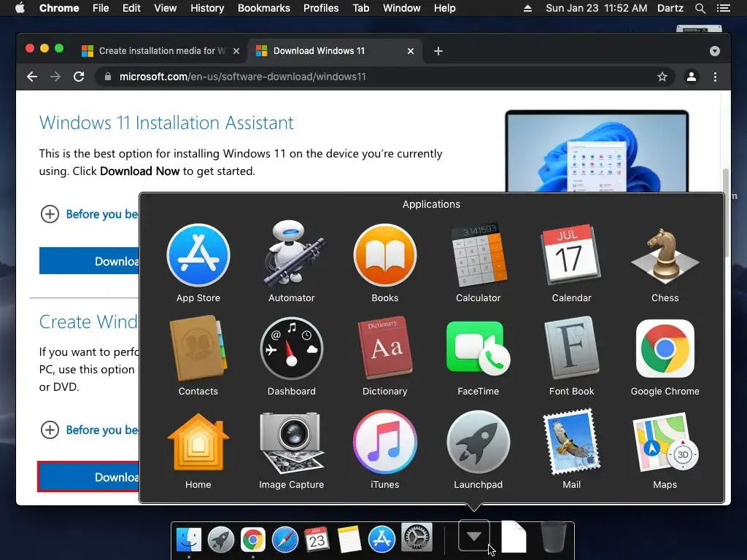Open the Window menu
This screenshot has width=747, height=560.
tap(402, 8)
